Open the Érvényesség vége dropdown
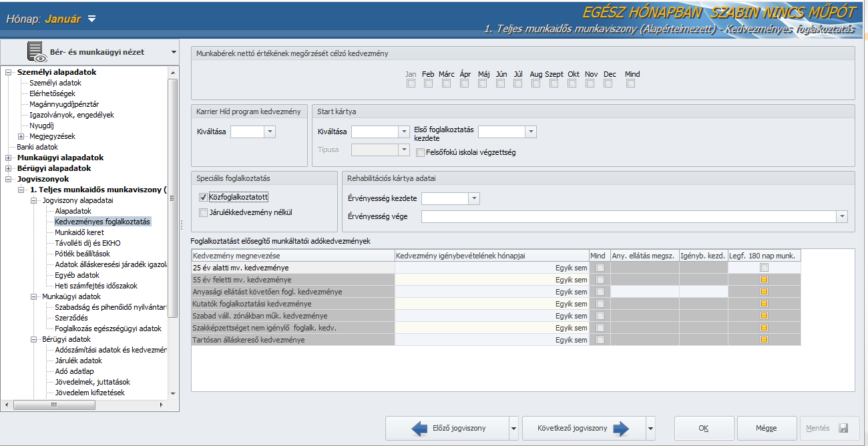Image resolution: width=868 pixels, height=446 pixels. 843,216
